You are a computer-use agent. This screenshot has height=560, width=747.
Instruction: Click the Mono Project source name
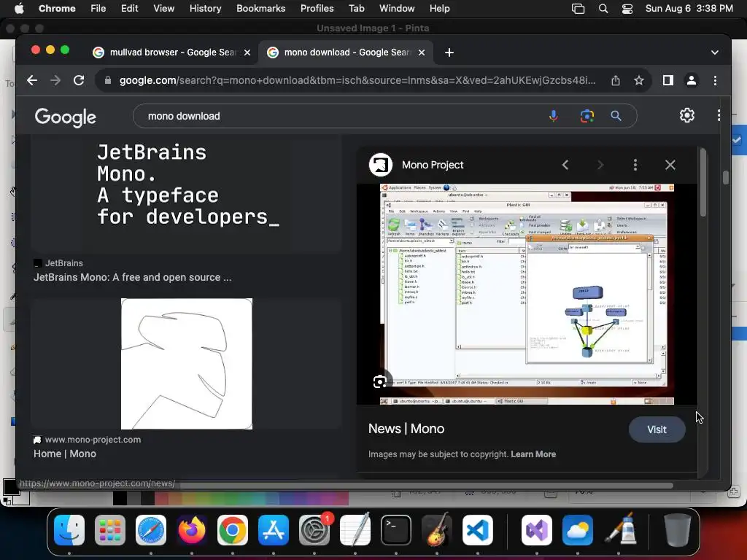[433, 165]
